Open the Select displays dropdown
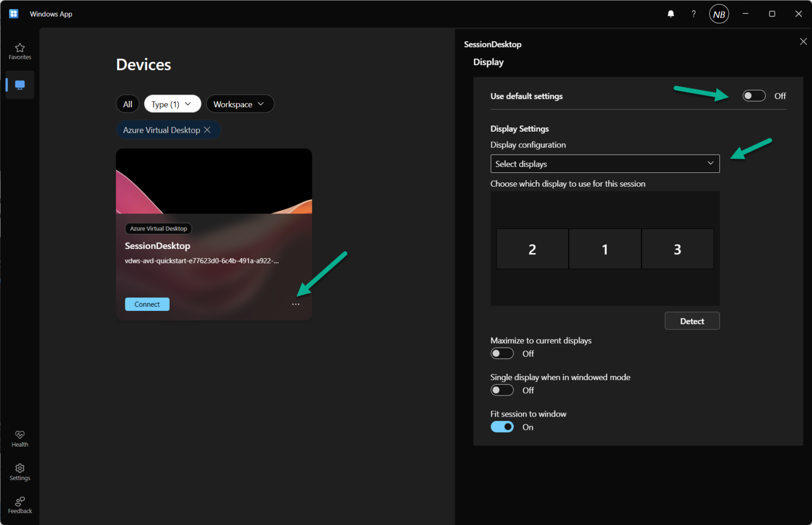Viewport: 812px width, 525px height. click(605, 163)
